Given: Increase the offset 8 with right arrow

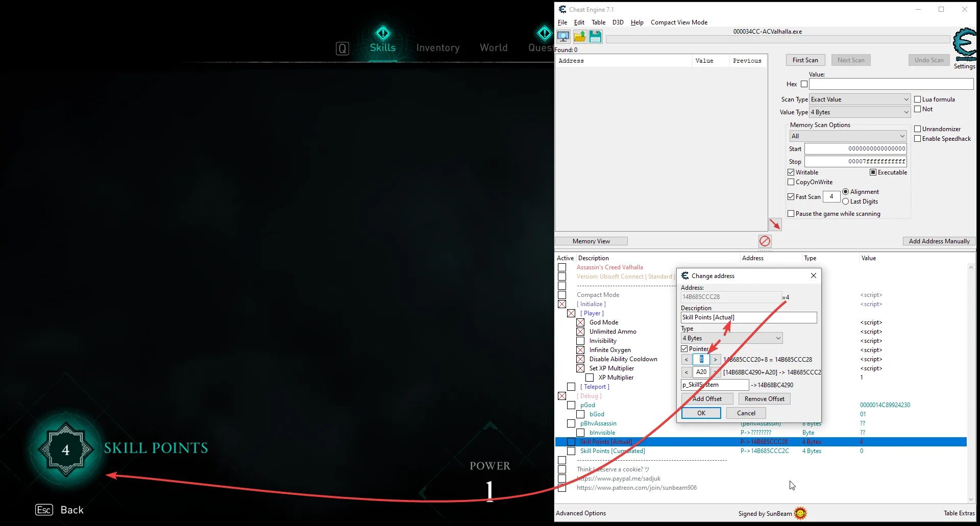Looking at the screenshot, I should pos(716,360).
